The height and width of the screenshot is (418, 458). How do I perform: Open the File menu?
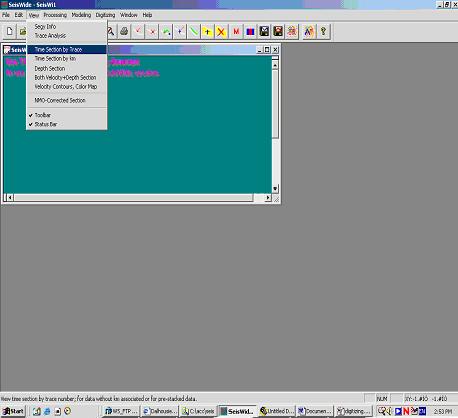(x=6, y=15)
